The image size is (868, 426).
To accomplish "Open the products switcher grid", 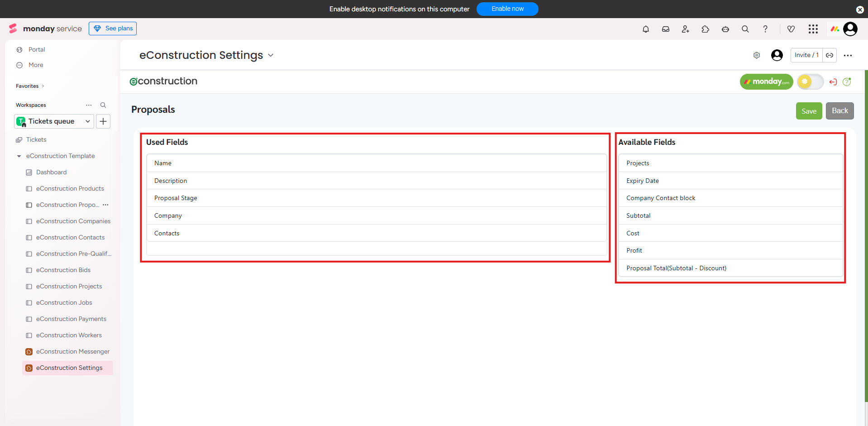I will click(x=813, y=29).
